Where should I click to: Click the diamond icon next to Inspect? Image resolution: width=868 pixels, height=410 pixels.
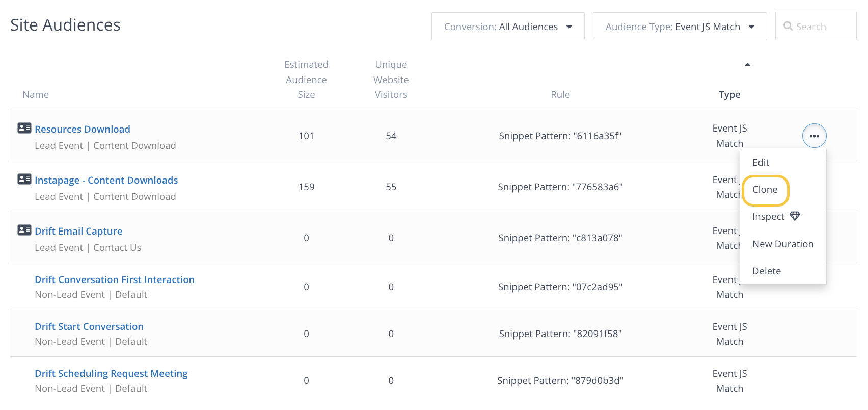[x=795, y=216]
